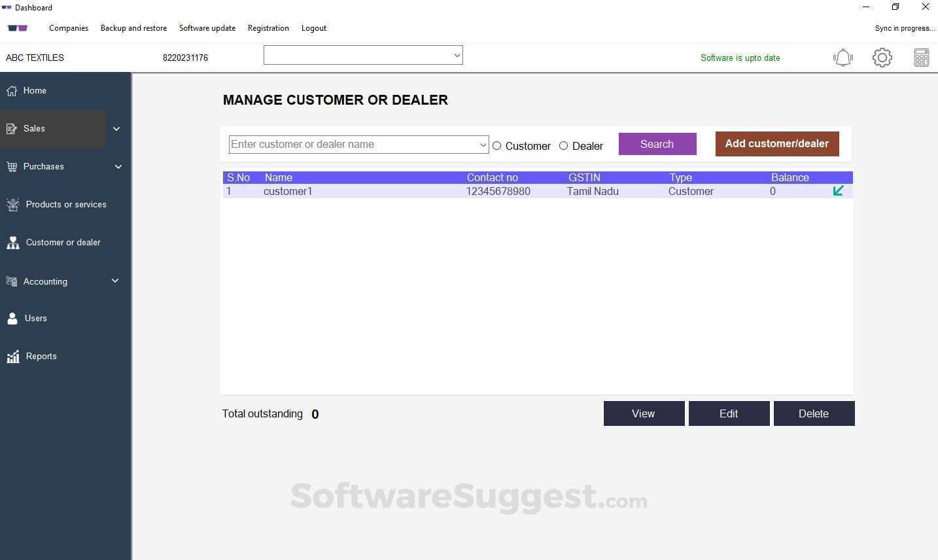This screenshot has height=560, width=938.
Task: Launch the calculator icon at top right
Action: [x=921, y=58]
